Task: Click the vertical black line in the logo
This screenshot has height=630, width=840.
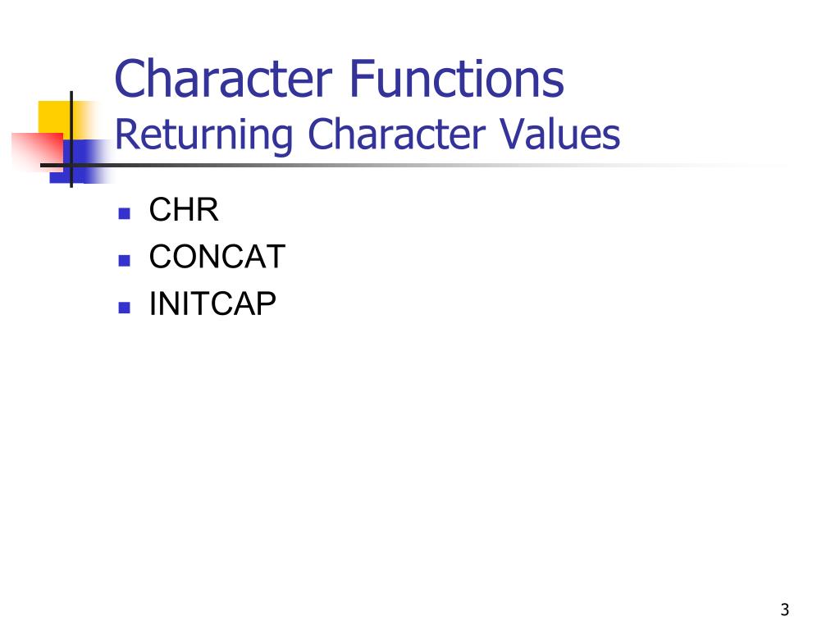Action: 71,139
